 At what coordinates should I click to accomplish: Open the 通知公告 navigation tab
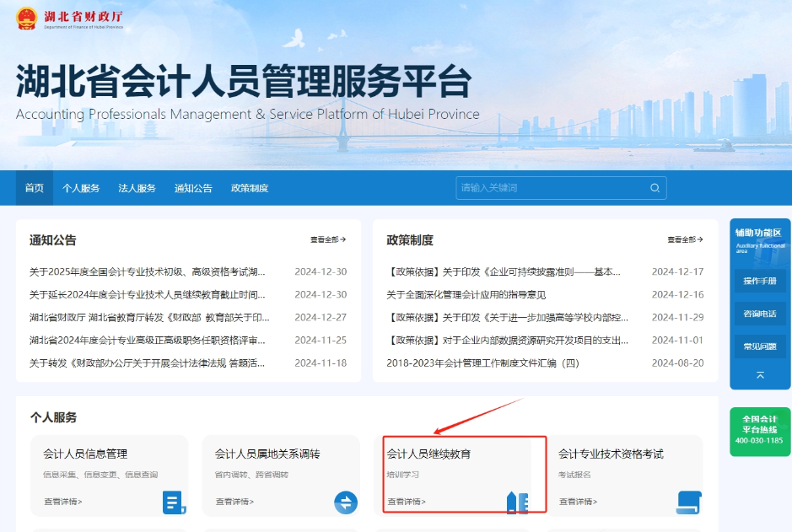point(192,188)
